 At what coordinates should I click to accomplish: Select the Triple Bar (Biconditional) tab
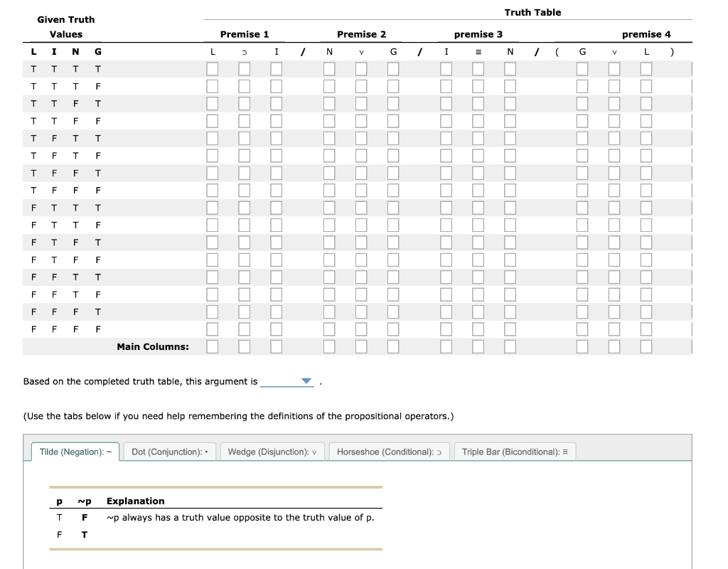pos(514,451)
